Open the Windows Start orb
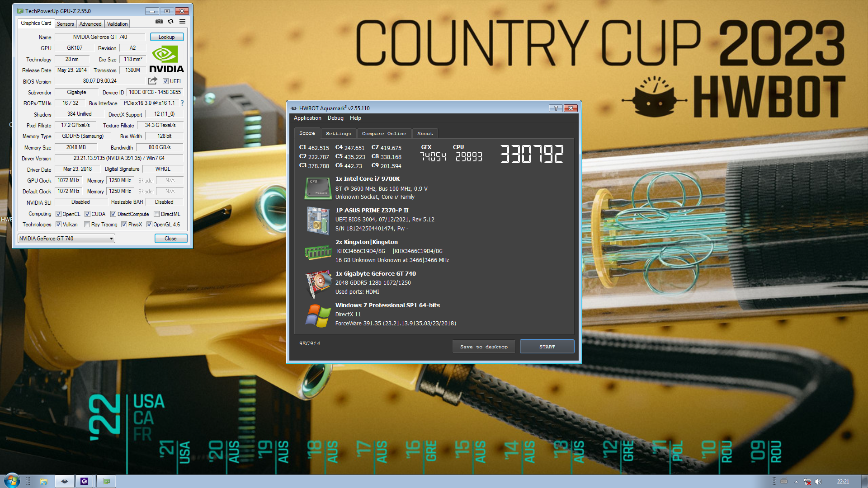 tap(12, 481)
